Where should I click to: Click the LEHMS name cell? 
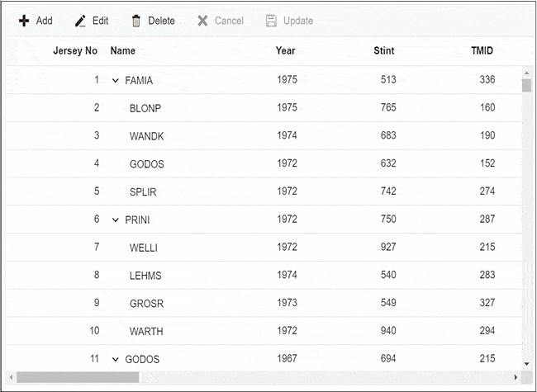145,276
